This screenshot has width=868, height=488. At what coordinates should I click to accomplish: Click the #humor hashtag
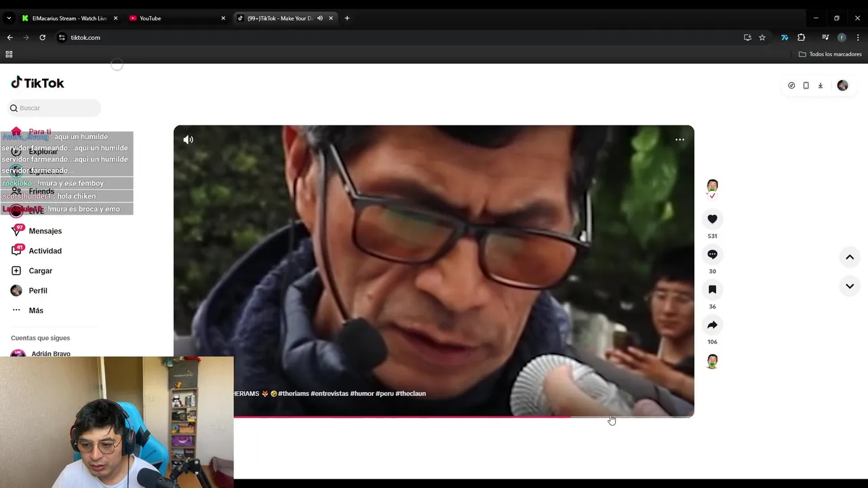point(362,393)
